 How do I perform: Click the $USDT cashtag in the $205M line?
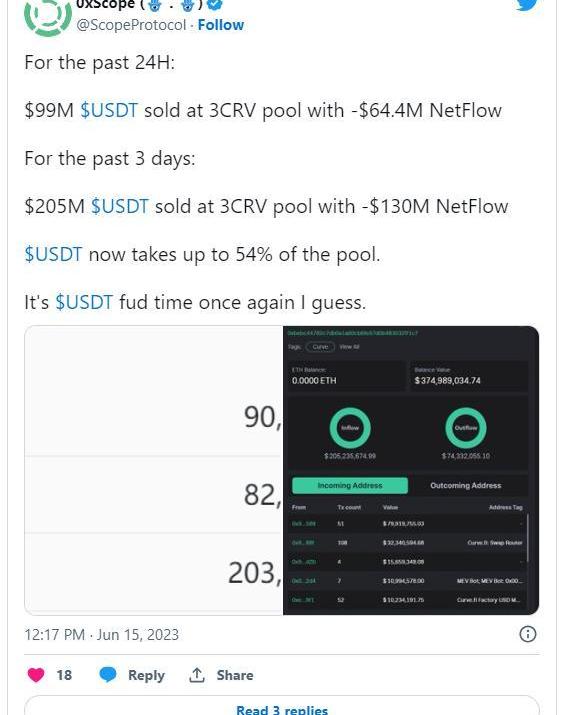pos(119,206)
